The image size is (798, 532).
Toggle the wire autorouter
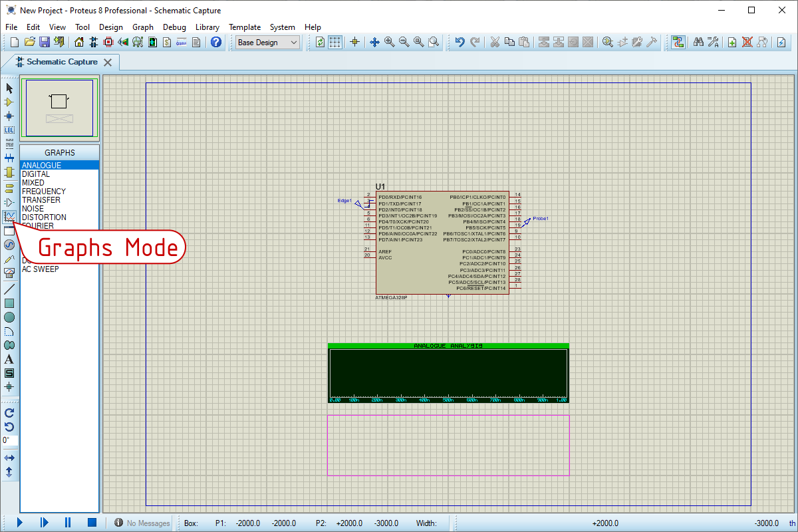678,42
